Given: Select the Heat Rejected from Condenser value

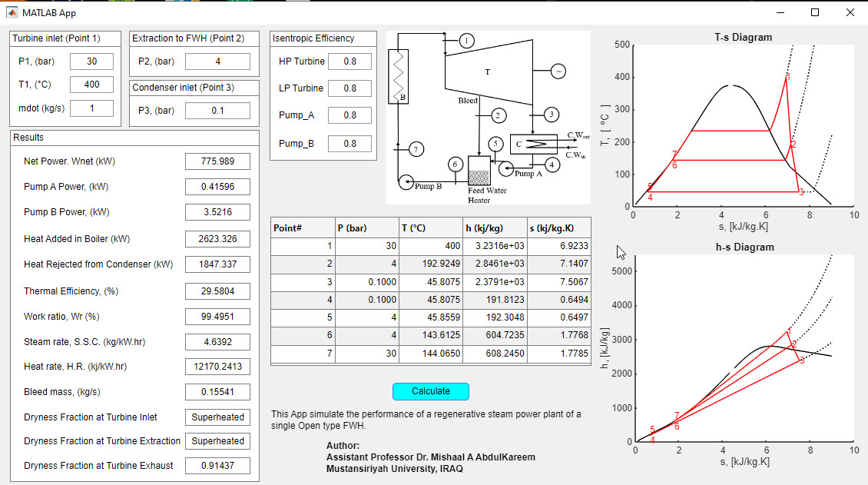Looking at the screenshot, I should pyautogui.click(x=217, y=264).
